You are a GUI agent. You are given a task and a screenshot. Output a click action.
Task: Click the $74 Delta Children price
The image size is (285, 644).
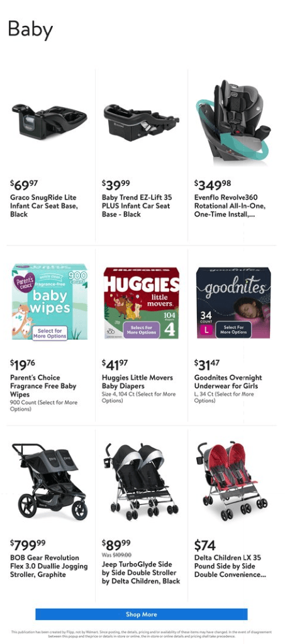tap(205, 545)
